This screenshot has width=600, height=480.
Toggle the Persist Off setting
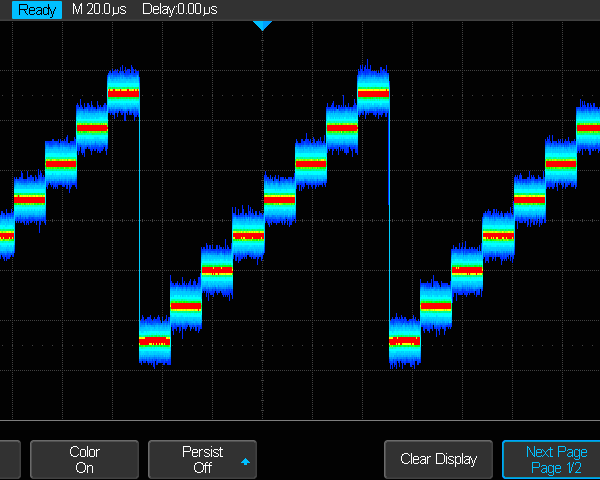pos(202,459)
